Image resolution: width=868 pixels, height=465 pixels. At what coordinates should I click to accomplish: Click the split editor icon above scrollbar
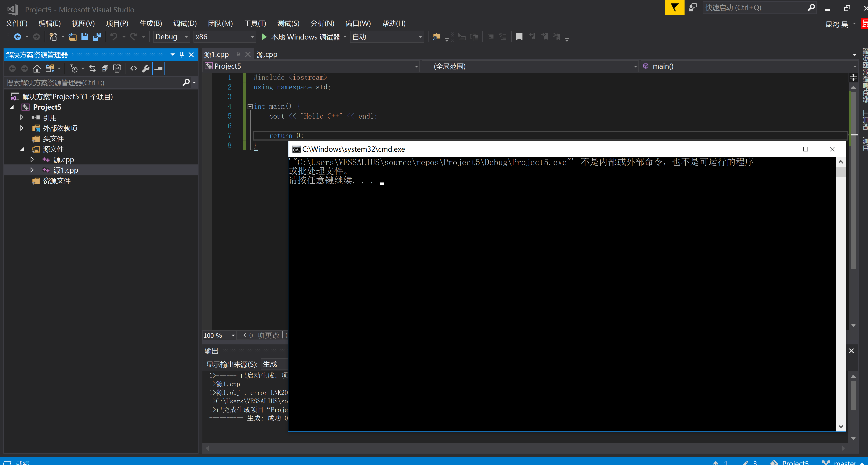point(853,78)
